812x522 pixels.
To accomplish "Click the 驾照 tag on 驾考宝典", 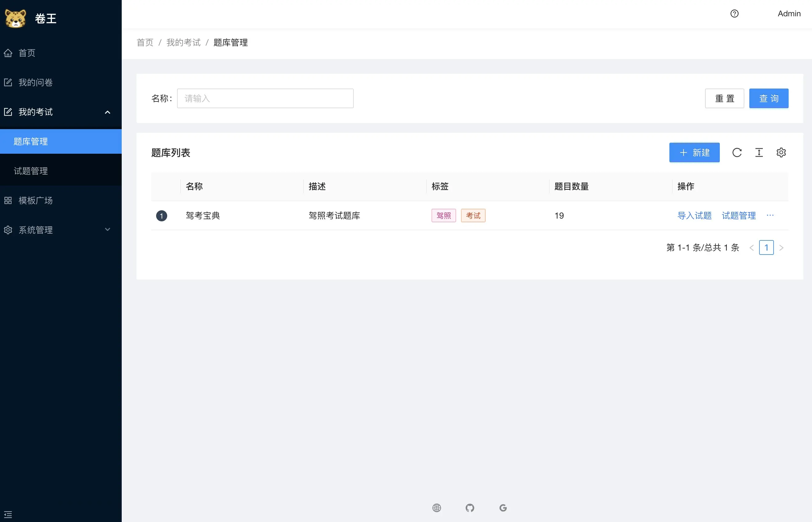I will (443, 215).
